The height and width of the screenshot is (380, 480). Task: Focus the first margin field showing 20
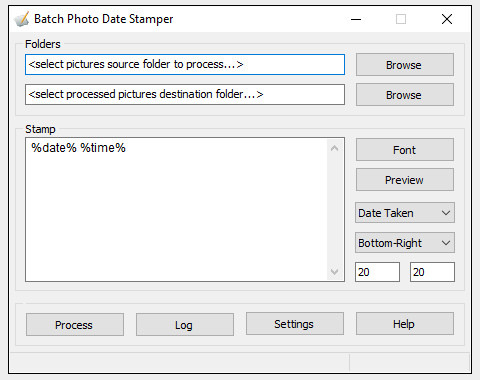(377, 272)
